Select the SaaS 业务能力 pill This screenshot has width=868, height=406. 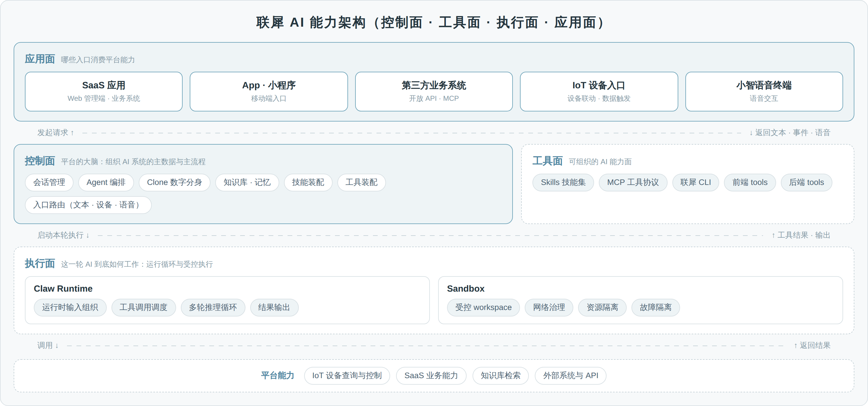pyautogui.click(x=431, y=375)
